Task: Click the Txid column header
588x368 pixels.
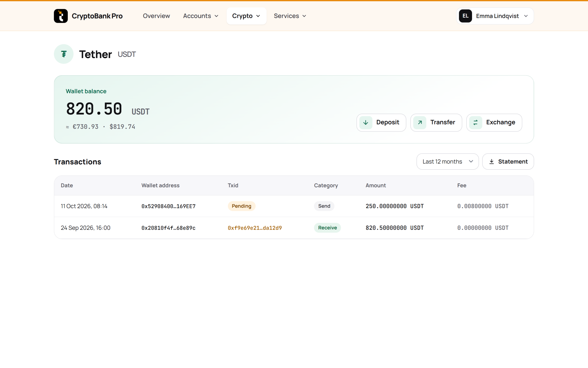Action: point(233,185)
